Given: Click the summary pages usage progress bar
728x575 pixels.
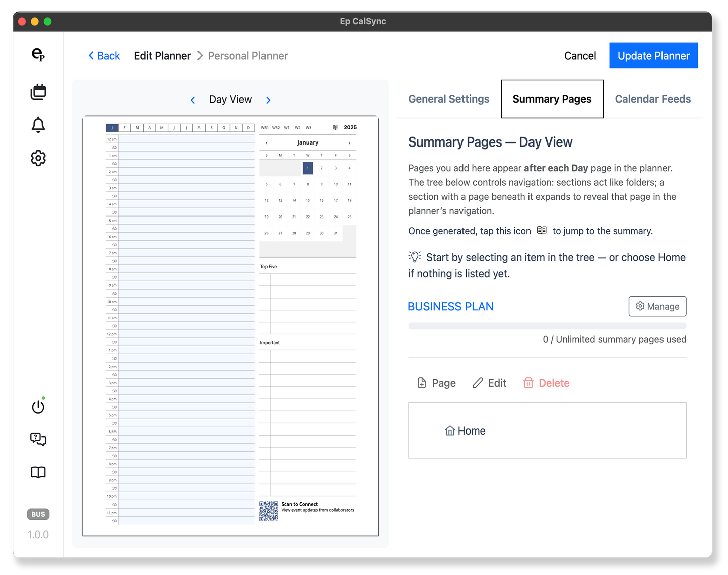Looking at the screenshot, I should (547, 326).
